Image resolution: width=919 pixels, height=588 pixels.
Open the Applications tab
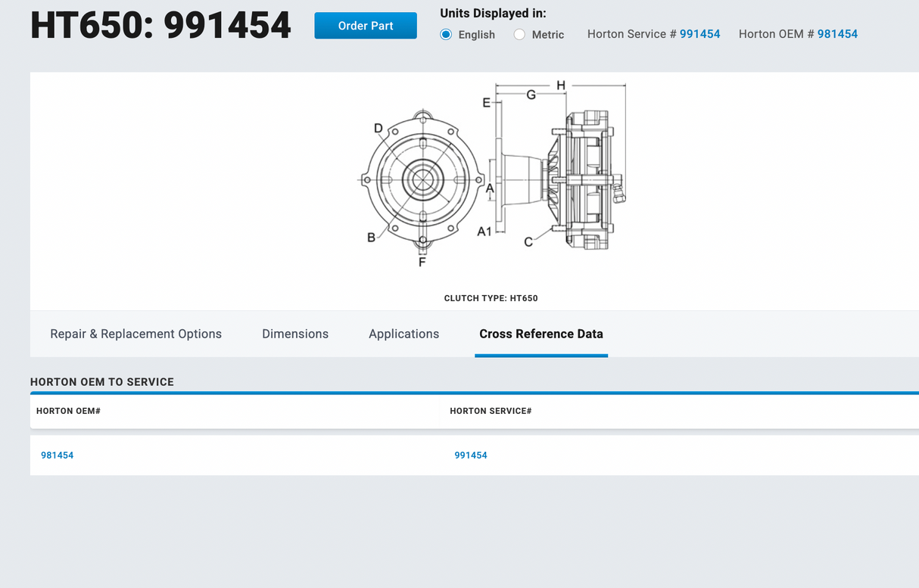pos(403,334)
